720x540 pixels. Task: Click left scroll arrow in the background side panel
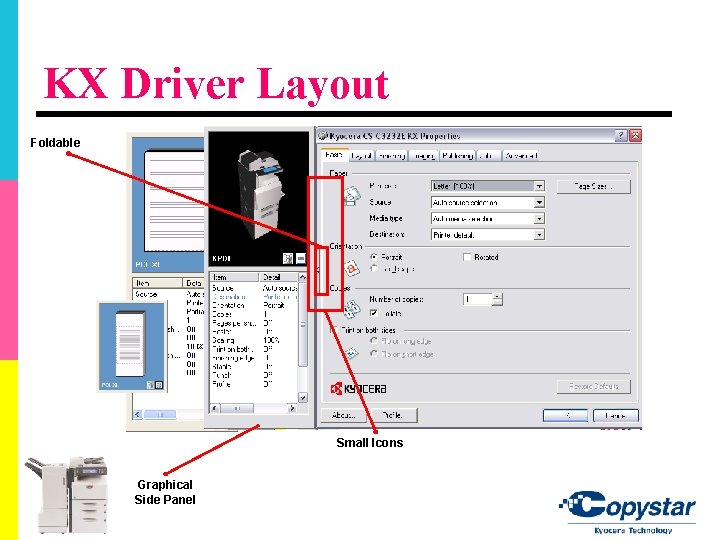click(137, 414)
